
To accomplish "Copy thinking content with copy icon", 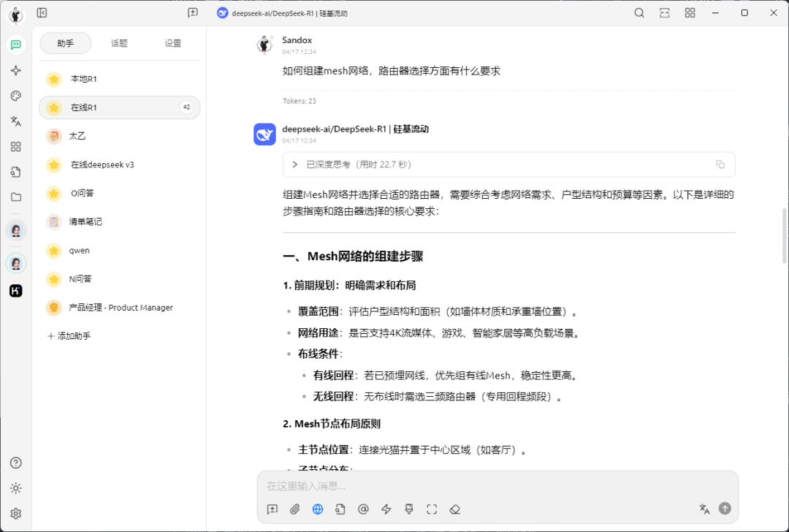I will pyautogui.click(x=720, y=164).
